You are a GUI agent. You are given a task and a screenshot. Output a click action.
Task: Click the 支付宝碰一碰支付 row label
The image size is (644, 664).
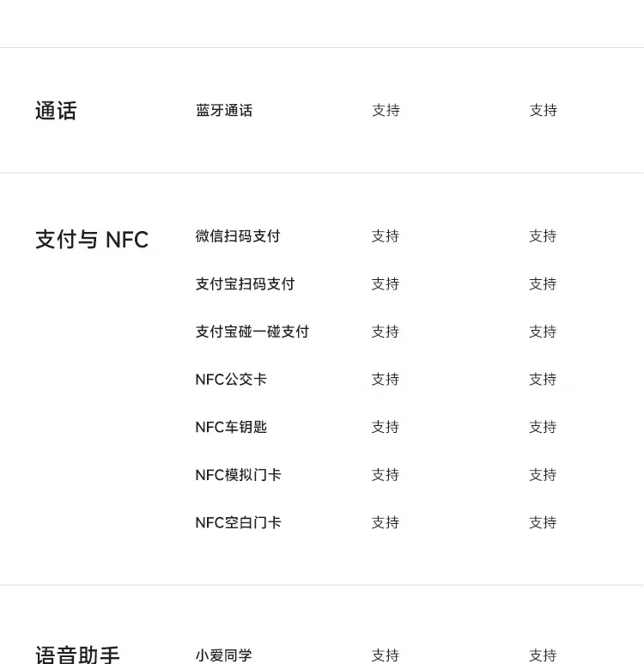click(x=252, y=332)
